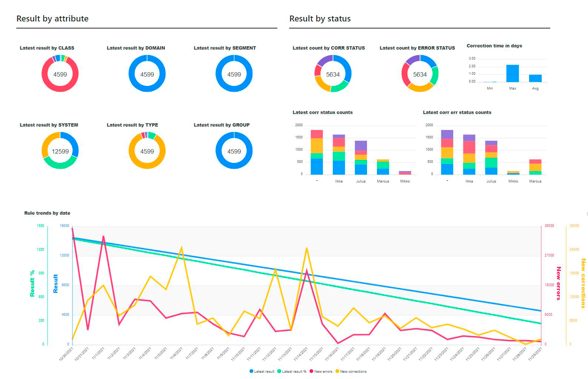Click Marcus bar in Latest corr err status counts

535,167
